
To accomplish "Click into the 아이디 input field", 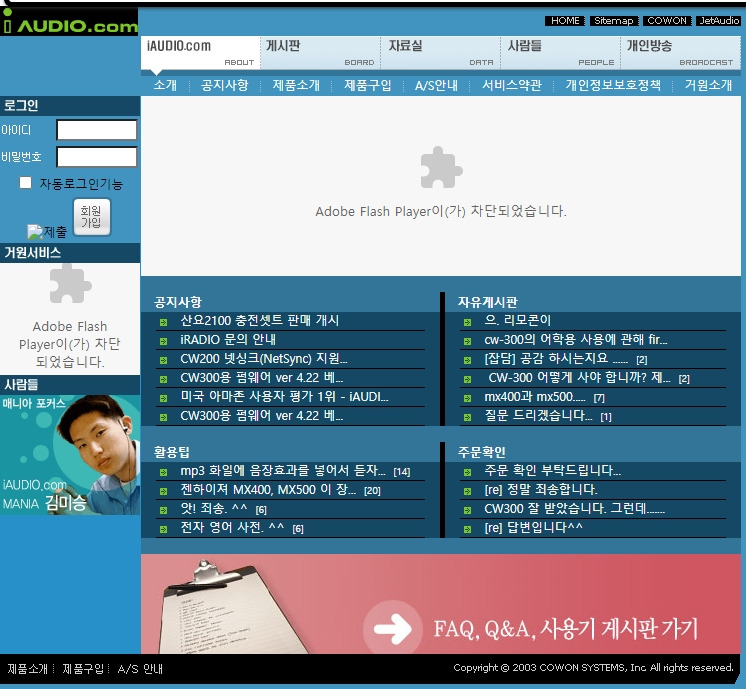I will (97, 130).
